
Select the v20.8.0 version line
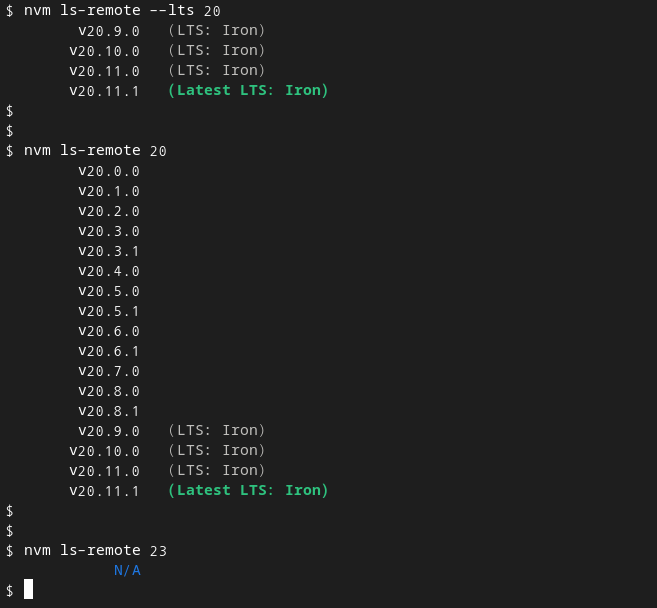(109, 391)
